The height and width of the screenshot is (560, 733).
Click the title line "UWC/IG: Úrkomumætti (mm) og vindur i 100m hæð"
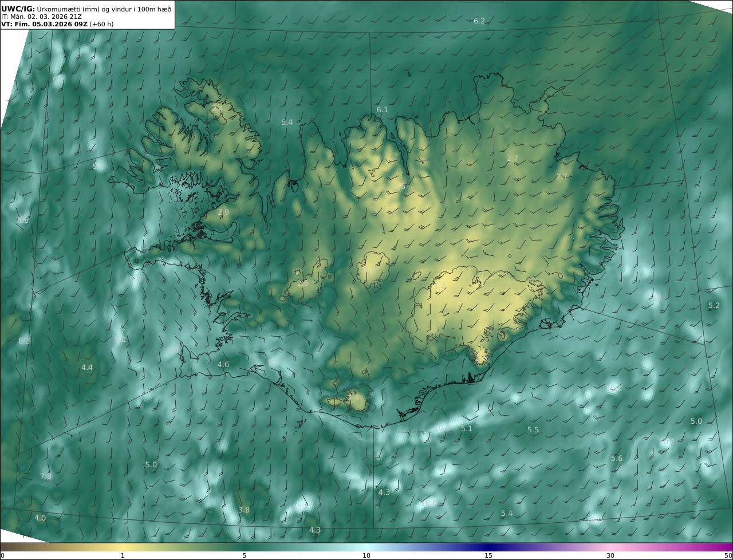[x=86, y=9]
